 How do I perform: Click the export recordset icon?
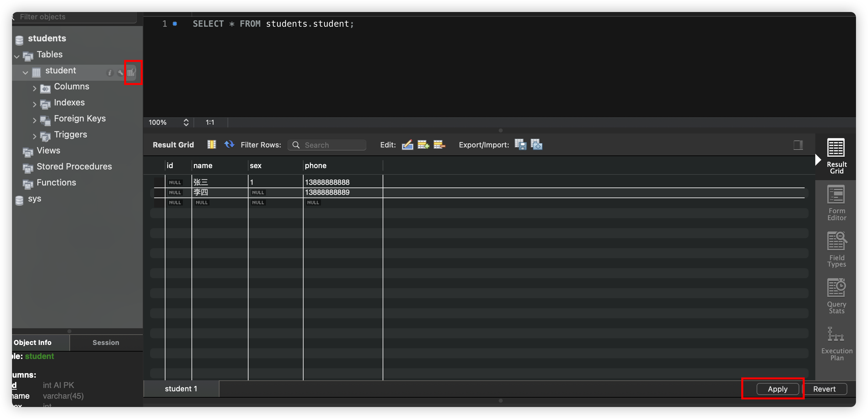tap(520, 144)
